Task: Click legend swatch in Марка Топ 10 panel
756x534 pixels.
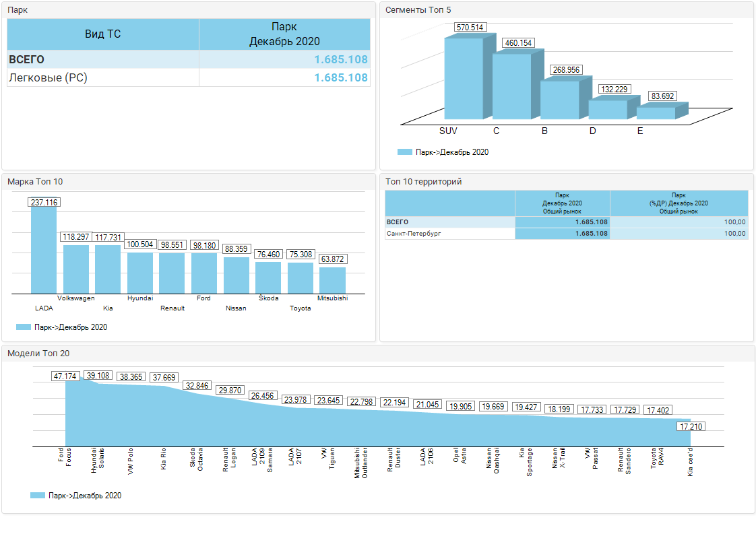Action: point(23,327)
